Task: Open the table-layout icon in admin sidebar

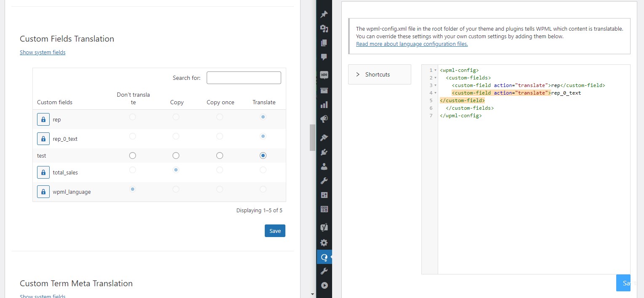Action: coord(324,209)
